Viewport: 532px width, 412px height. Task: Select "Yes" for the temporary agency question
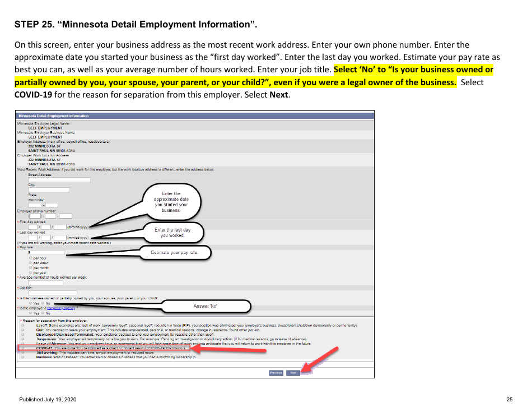point(30,312)
